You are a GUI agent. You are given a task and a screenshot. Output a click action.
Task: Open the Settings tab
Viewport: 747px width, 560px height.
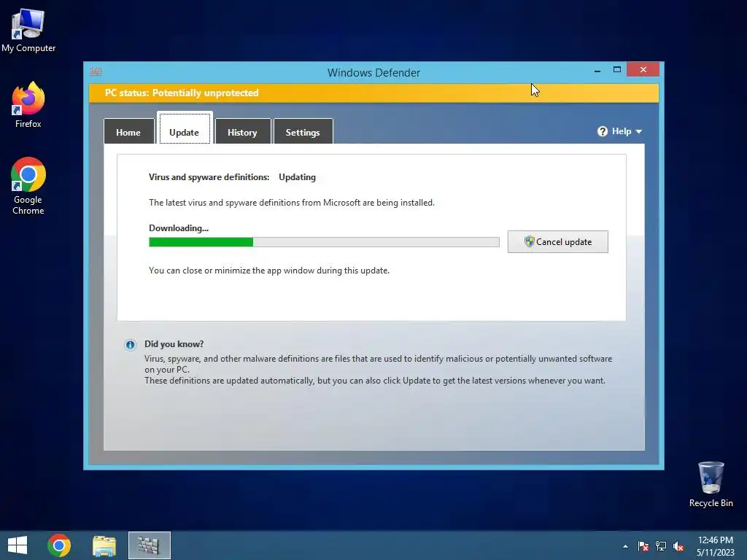click(x=303, y=131)
